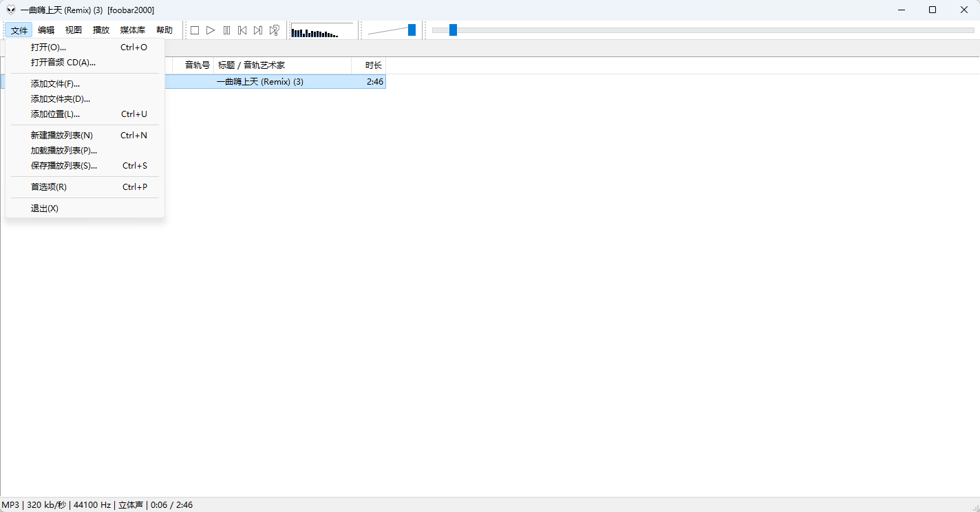Choose 保存播放列表(S)... from the menu

(x=85, y=166)
